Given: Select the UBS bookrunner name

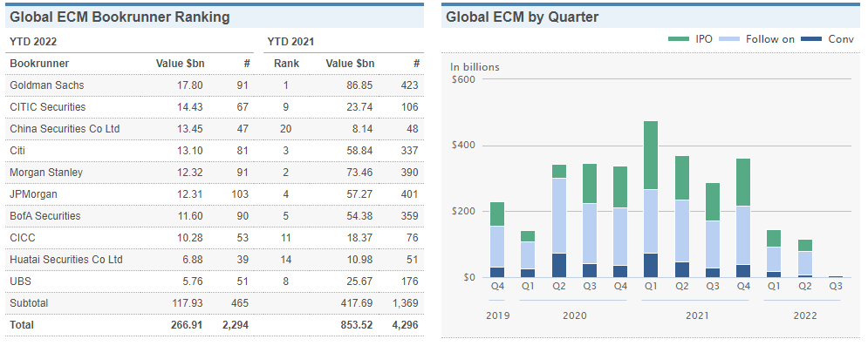Looking at the screenshot, I should [x=20, y=282].
